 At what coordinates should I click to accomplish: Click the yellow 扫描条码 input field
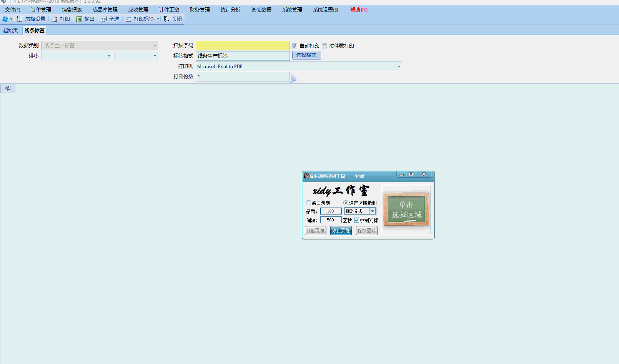coord(243,46)
